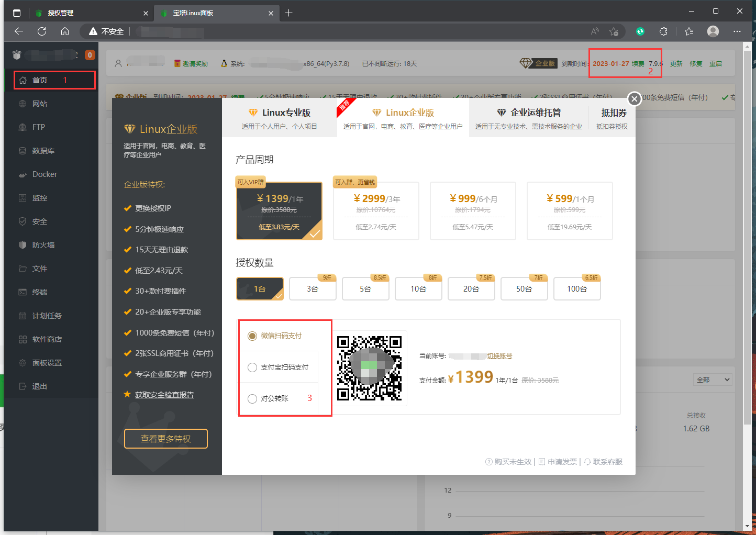Click the 修复 link

click(696, 63)
